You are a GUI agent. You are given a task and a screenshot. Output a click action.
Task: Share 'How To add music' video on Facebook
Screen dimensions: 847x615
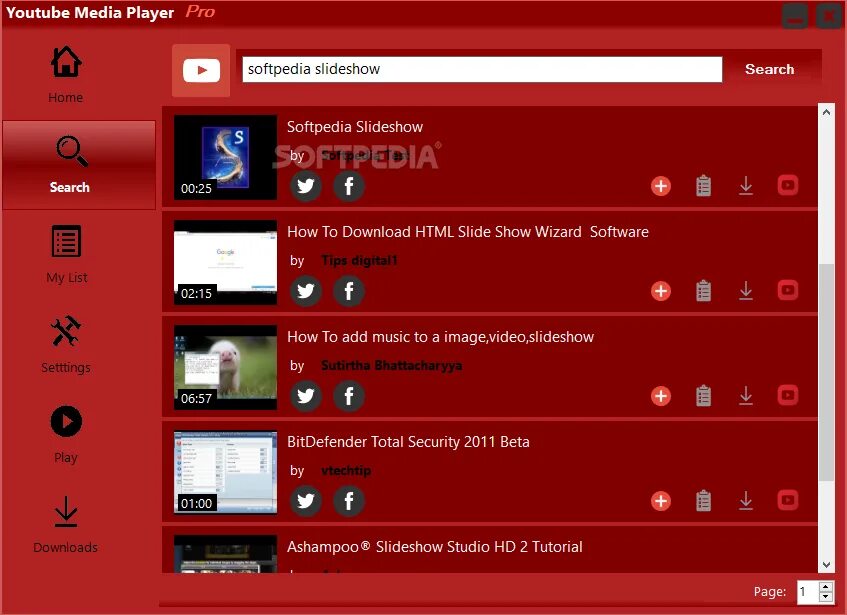pos(349,396)
